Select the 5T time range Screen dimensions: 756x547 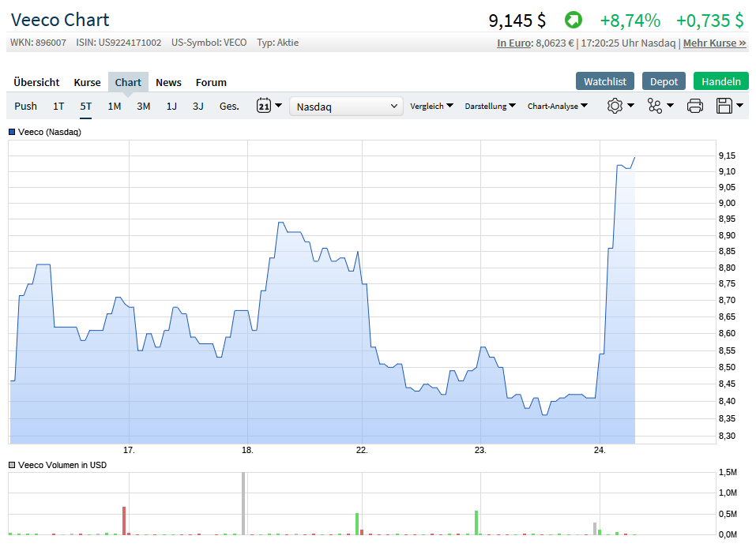(86, 106)
